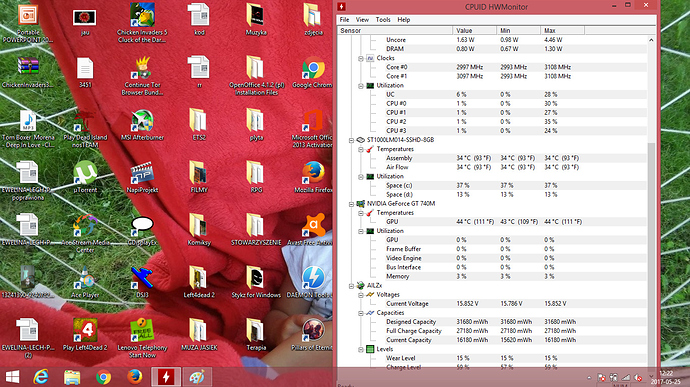Viewport: 690px width, 387px height.
Task: Open File Explorer from the taskbar
Action: [x=72, y=377]
